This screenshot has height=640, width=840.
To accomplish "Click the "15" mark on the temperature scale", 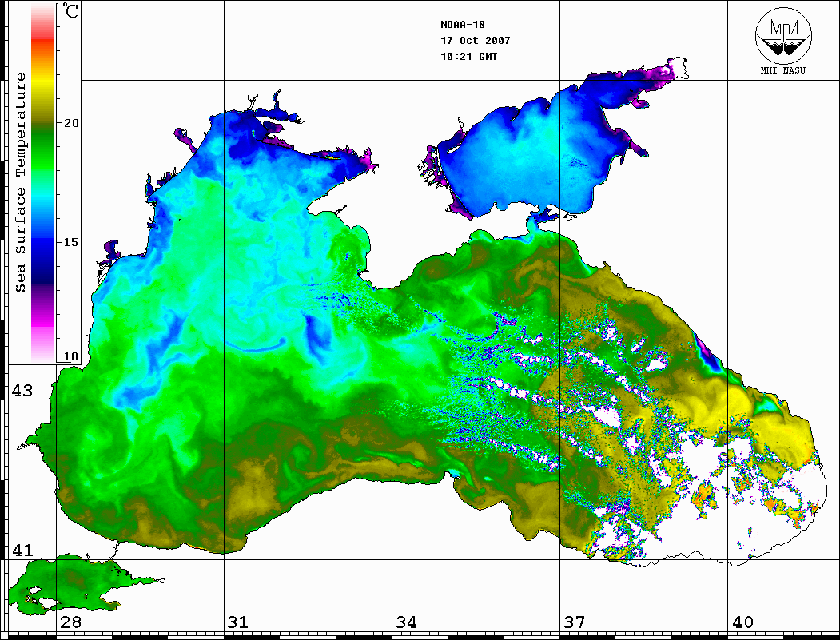I will (x=70, y=242).
